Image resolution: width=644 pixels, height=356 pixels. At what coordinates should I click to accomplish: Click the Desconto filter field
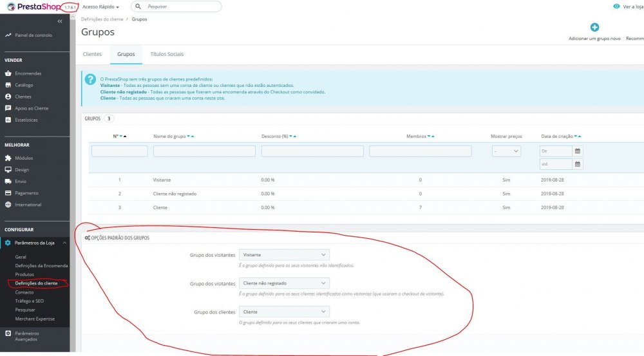[x=312, y=151]
